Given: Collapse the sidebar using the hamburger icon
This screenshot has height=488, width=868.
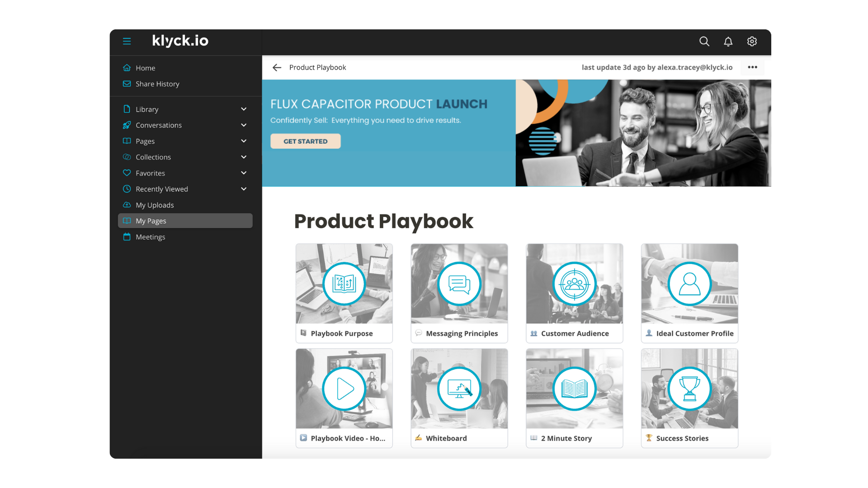Looking at the screenshot, I should click(127, 41).
